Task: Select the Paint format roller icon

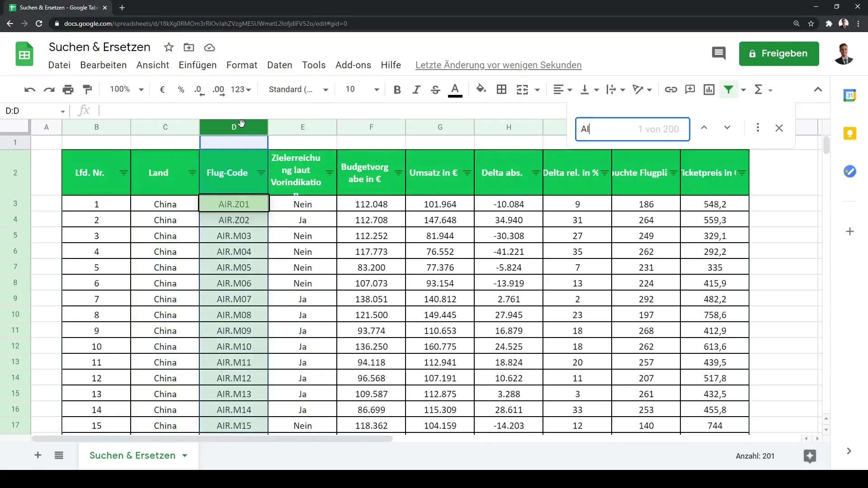Action: (x=88, y=89)
